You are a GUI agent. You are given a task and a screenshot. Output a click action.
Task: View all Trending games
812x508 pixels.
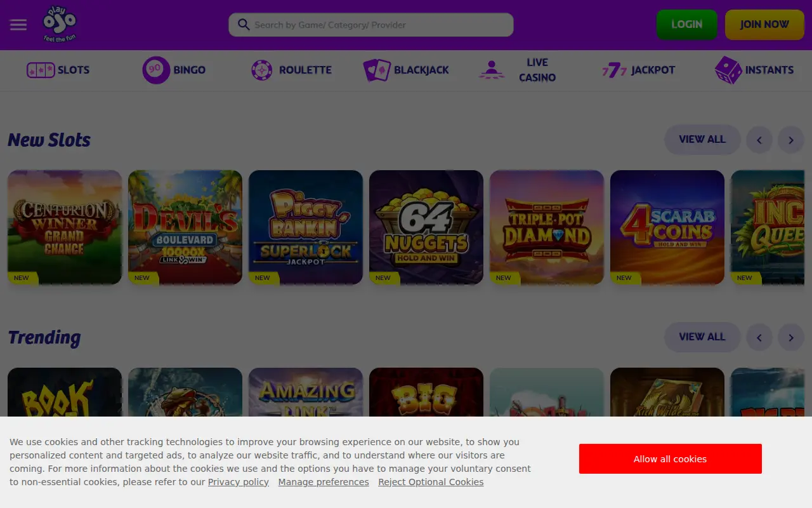click(x=702, y=337)
